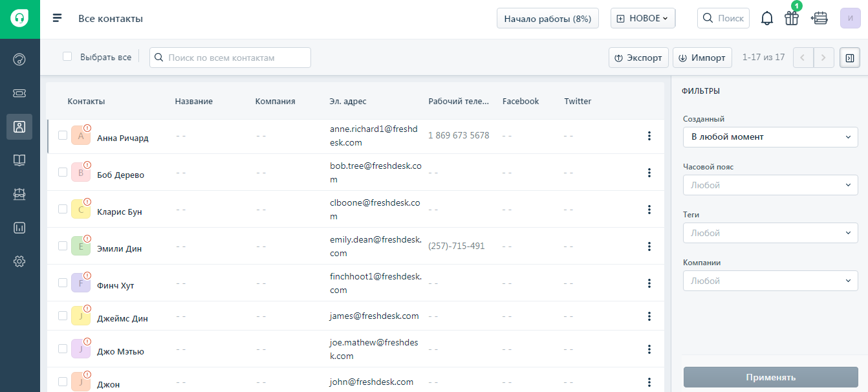Select checkbox for Джон
868x392 pixels.
(x=63, y=382)
